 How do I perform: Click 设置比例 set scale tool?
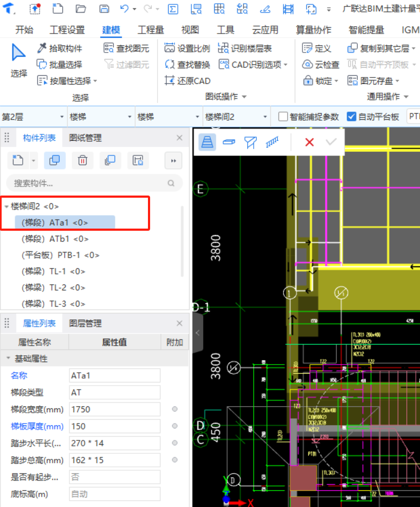188,49
